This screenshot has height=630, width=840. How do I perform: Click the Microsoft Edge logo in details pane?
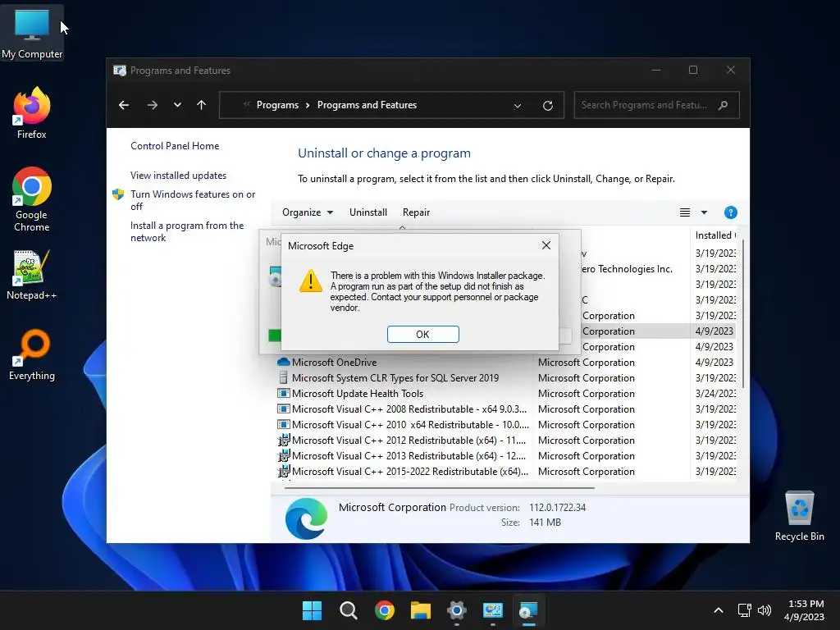point(307,518)
